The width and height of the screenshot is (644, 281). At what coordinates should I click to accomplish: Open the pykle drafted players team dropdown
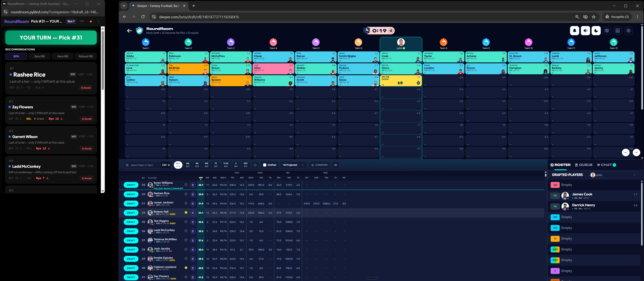click(613, 175)
